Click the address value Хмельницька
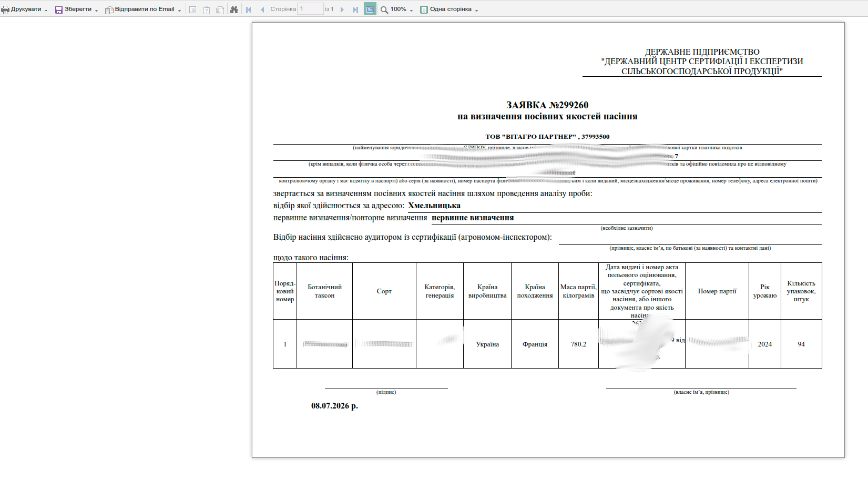 point(434,206)
